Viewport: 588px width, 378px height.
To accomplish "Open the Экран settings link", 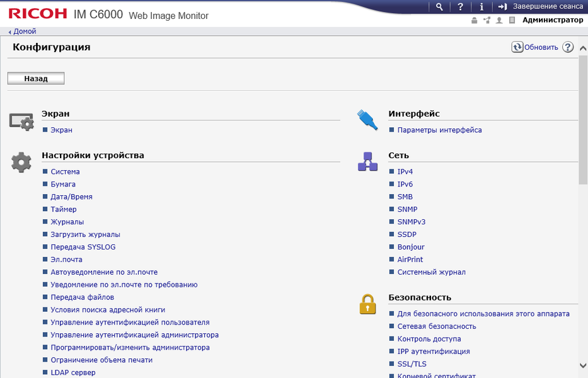I will click(62, 130).
